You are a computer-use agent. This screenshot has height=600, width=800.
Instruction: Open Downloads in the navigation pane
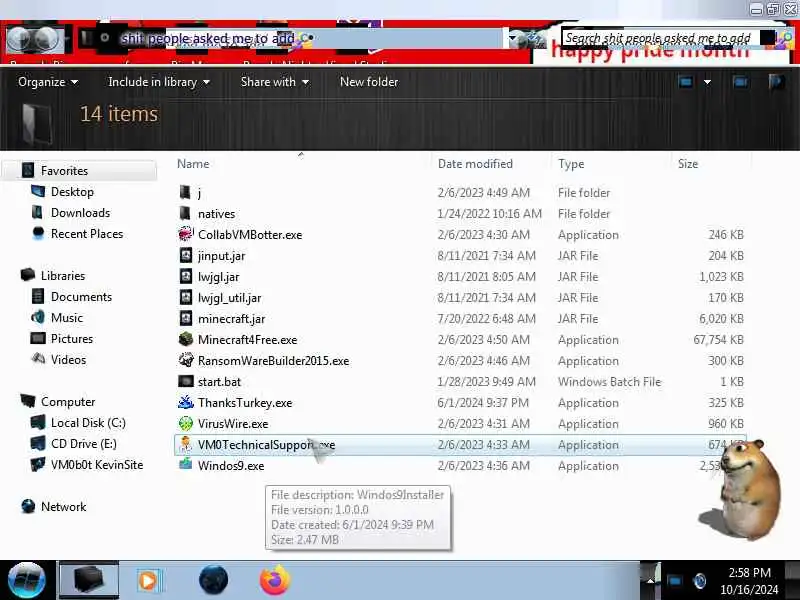pyautogui.click(x=80, y=212)
